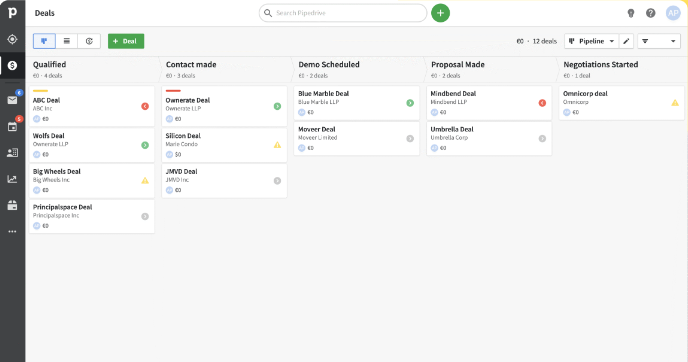Click the Demo Scheduled stage header
Screen dimensions: 688x362
click(329, 65)
